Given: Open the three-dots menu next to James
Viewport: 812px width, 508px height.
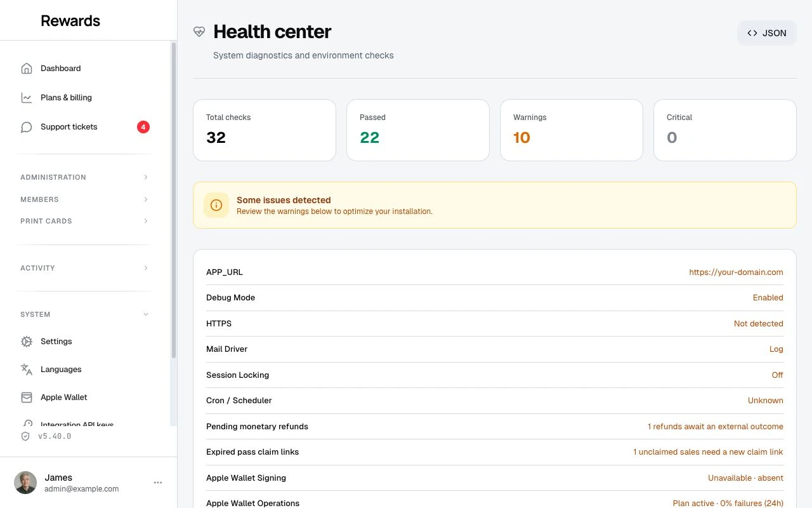Looking at the screenshot, I should [x=158, y=483].
